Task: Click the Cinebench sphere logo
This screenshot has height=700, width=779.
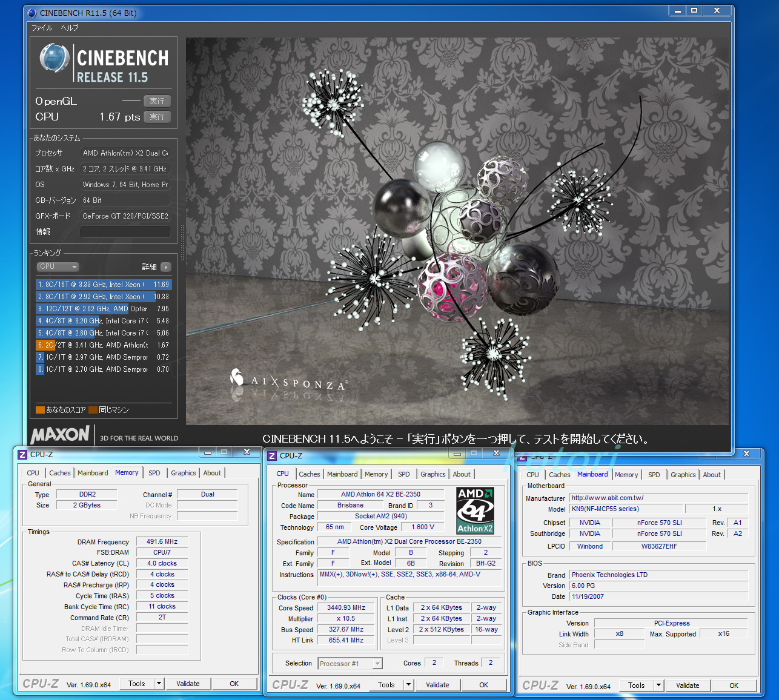Action: 55,59
